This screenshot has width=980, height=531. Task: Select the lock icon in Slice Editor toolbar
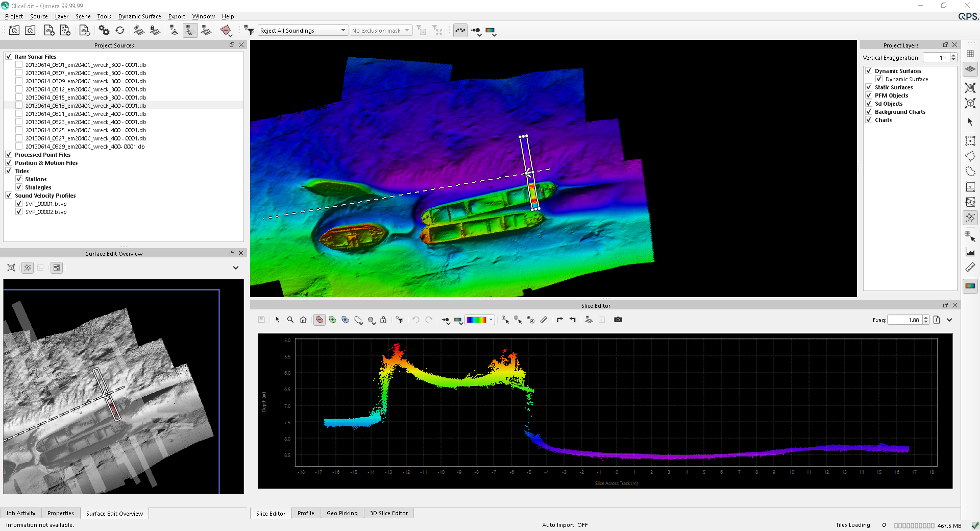383,320
